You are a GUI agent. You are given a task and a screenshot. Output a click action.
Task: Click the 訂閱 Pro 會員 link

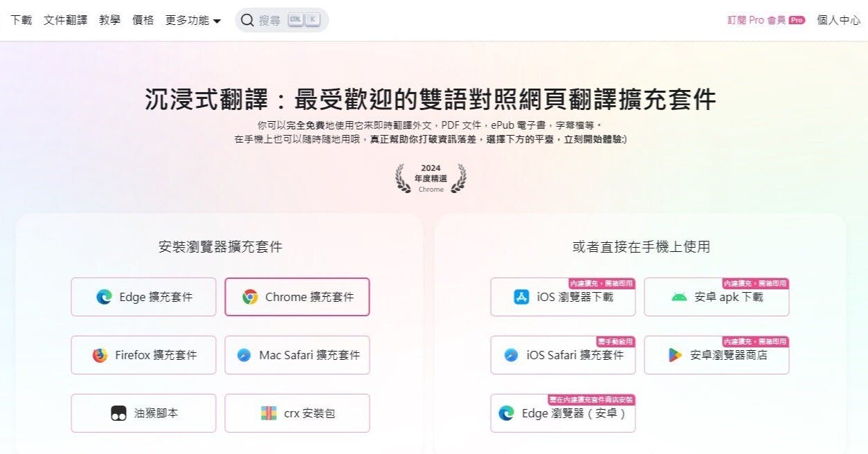coord(766,20)
